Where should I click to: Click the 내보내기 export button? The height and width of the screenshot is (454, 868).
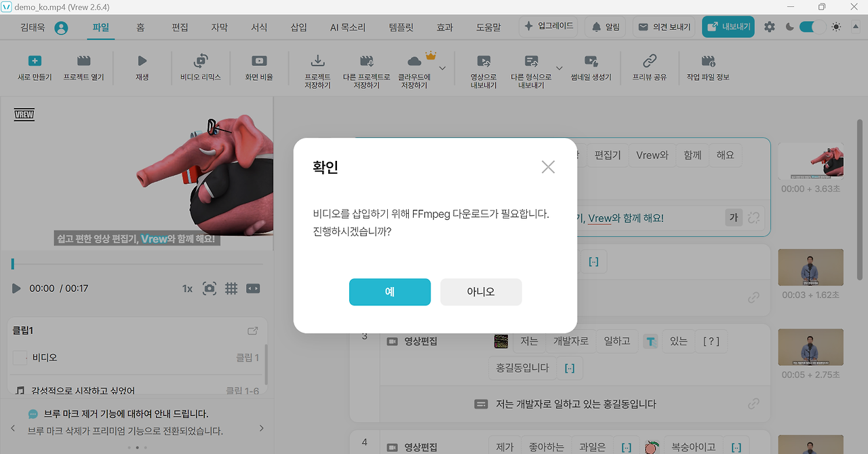(728, 26)
